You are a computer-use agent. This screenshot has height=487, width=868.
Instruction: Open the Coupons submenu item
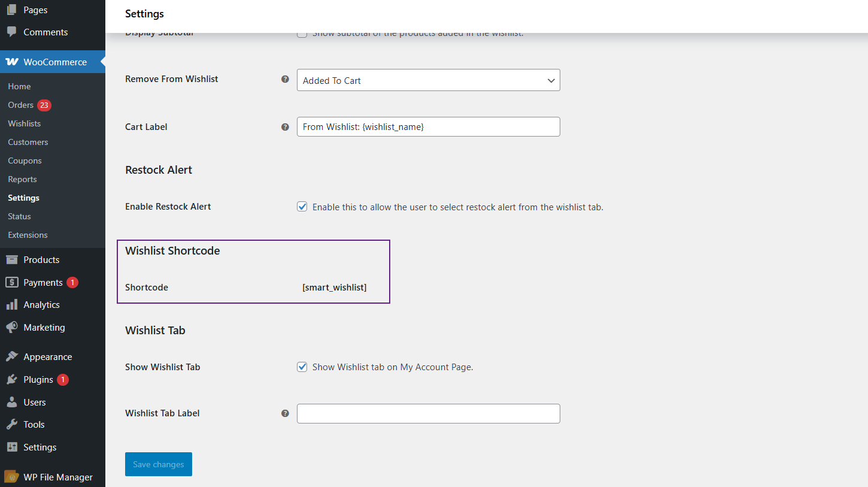click(25, 161)
